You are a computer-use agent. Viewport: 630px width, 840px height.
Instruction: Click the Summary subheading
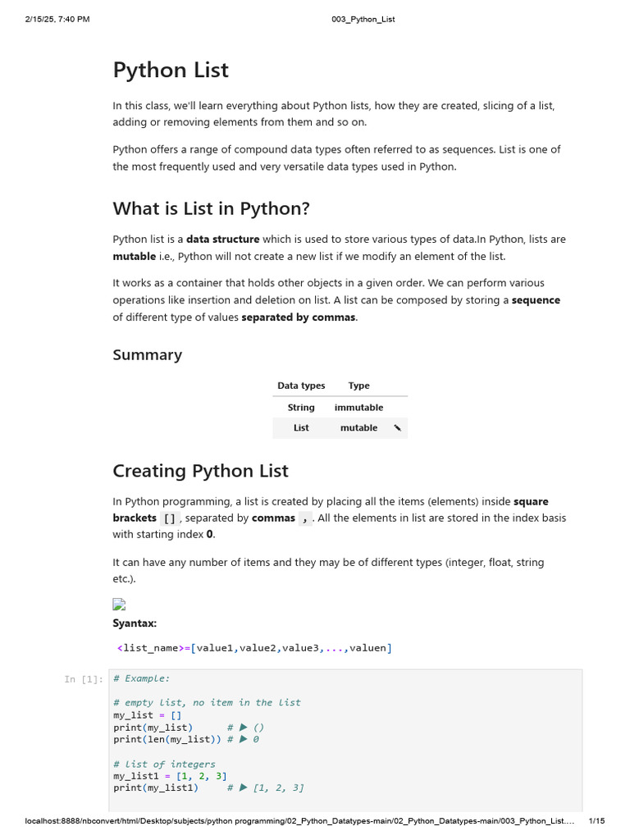click(x=148, y=355)
